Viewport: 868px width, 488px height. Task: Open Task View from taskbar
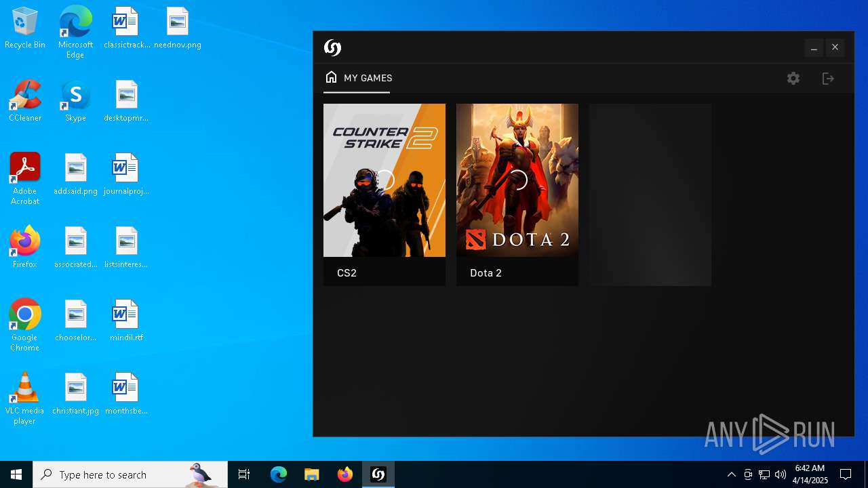point(244,474)
